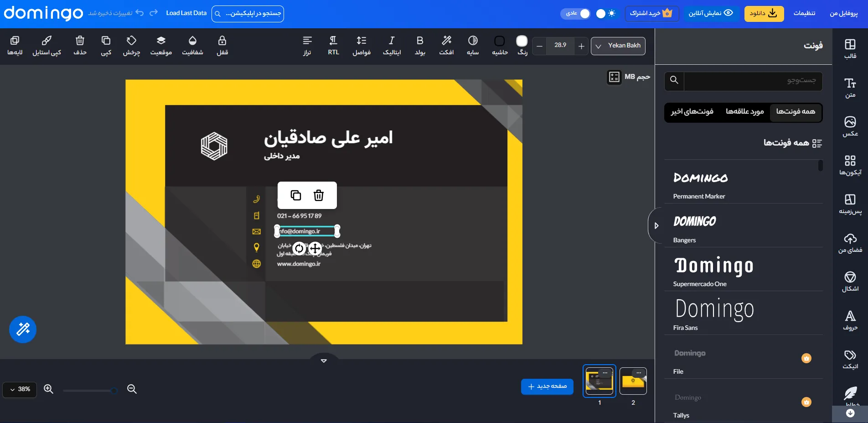Click the zoom slider track
The image size is (868, 423).
coord(90,391)
